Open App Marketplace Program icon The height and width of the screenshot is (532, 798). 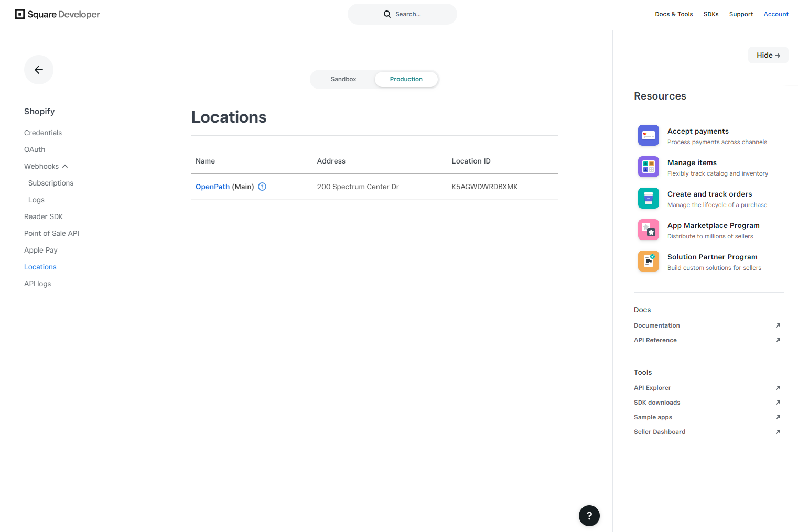(x=649, y=230)
